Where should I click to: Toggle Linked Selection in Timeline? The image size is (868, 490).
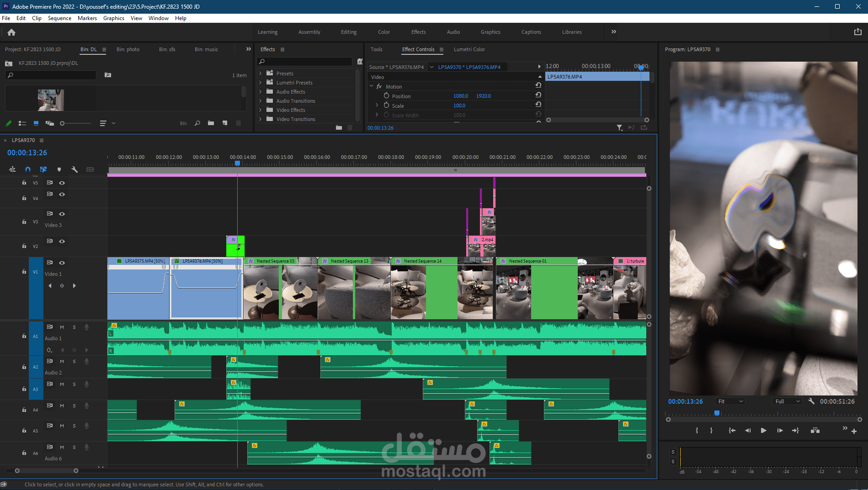tap(43, 169)
